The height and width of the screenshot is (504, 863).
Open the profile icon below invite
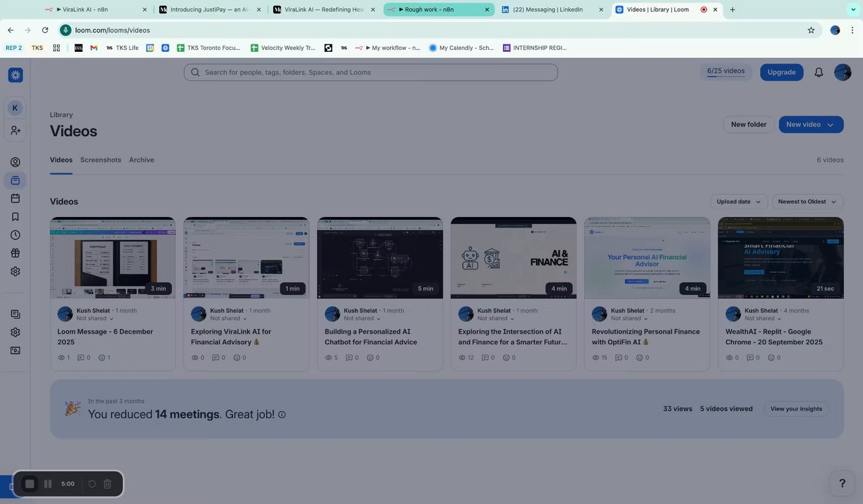click(15, 162)
